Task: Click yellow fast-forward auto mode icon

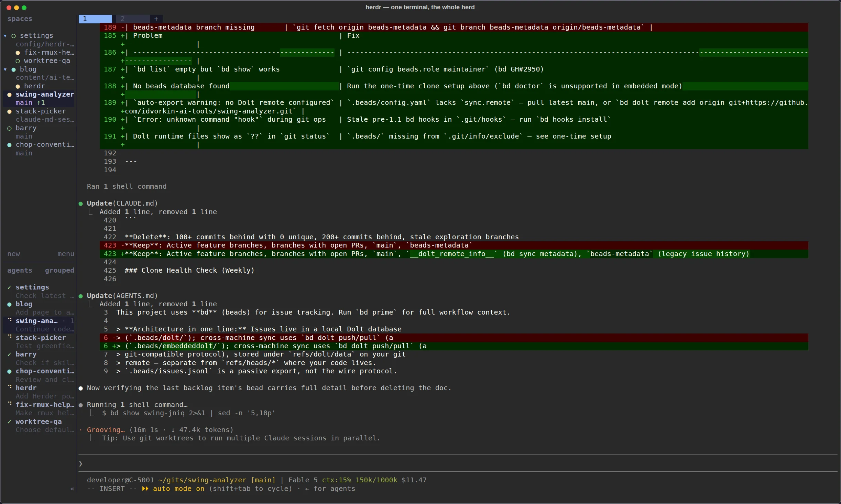Action: click(x=145, y=489)
